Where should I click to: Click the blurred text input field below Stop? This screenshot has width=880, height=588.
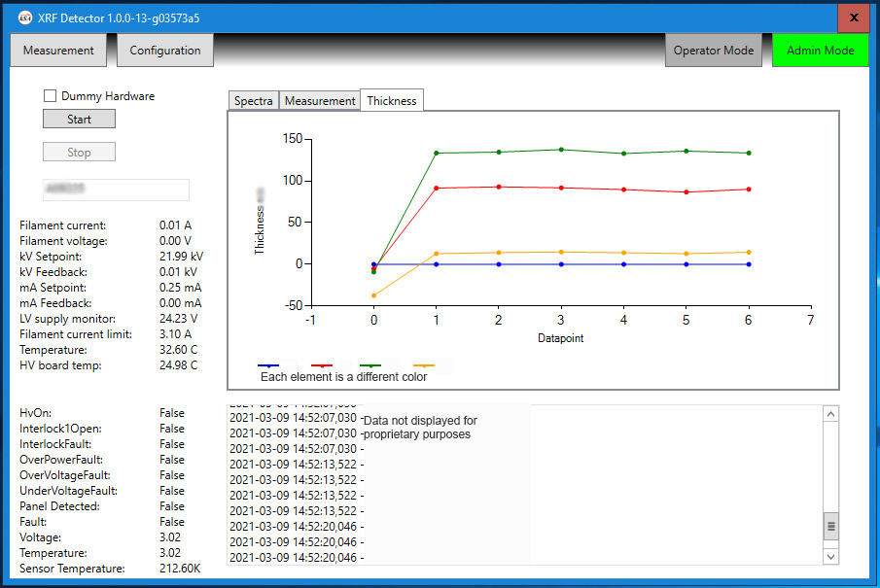pyautogui.click(x=116, y=190)
